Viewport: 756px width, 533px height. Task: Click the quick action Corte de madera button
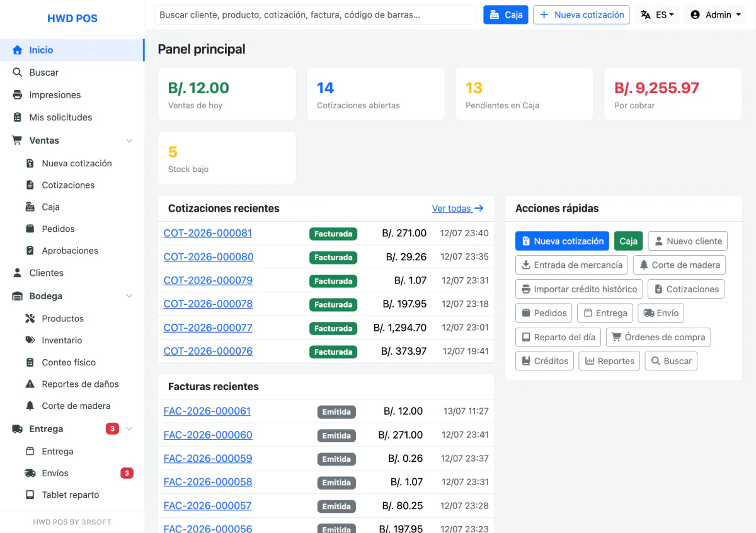(x=679, y=265)
